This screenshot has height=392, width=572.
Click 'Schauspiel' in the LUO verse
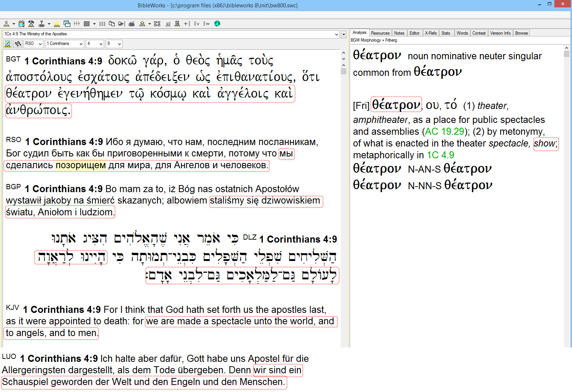(25, 382)
